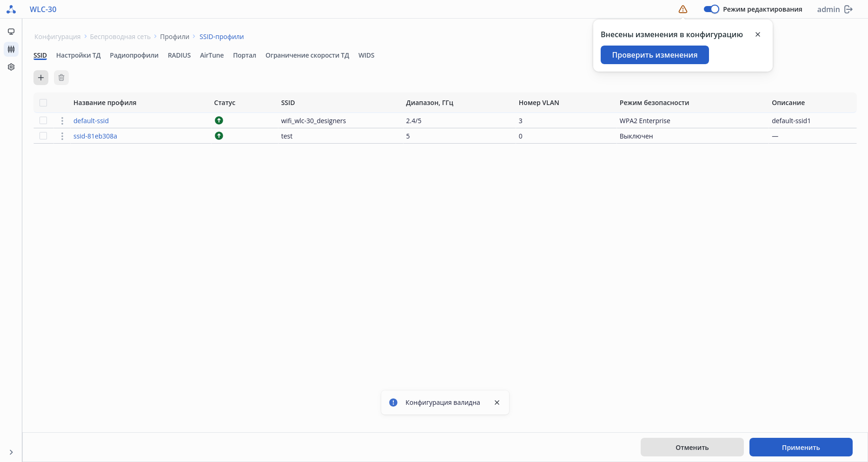Click the trash delete icon
Screen dimensions: 868x462
pos(61,78)
